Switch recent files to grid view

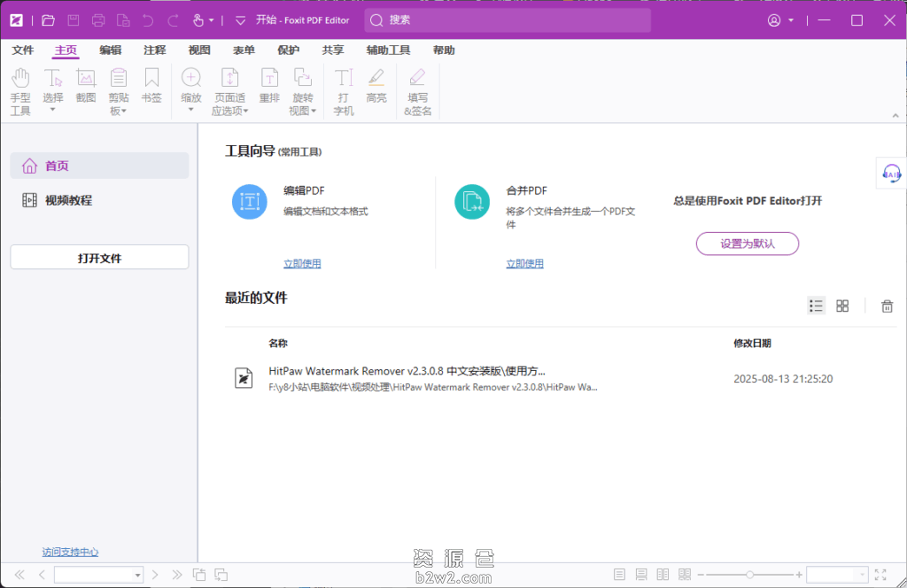point(842,305)
